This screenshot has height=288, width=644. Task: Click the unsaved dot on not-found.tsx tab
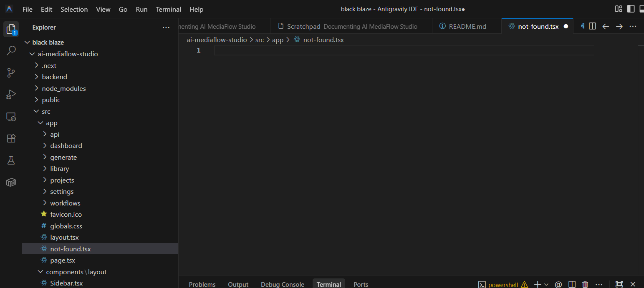tap(566, 26)
